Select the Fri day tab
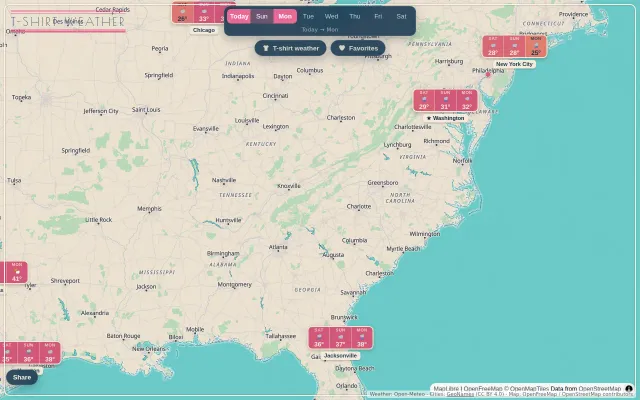 [378, 16]
